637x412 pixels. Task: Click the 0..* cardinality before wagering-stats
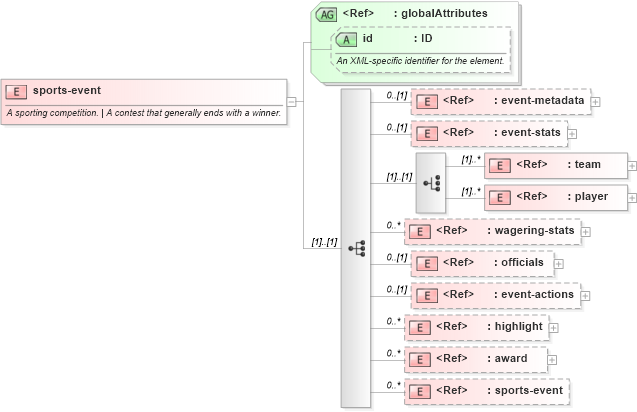click(x=393, y=225)
